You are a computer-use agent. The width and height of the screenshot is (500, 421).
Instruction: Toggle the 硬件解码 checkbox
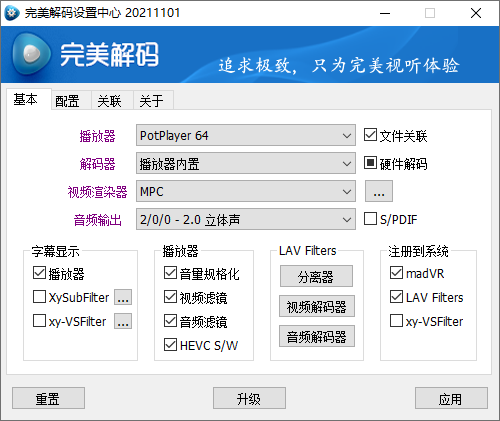(370, 163)
